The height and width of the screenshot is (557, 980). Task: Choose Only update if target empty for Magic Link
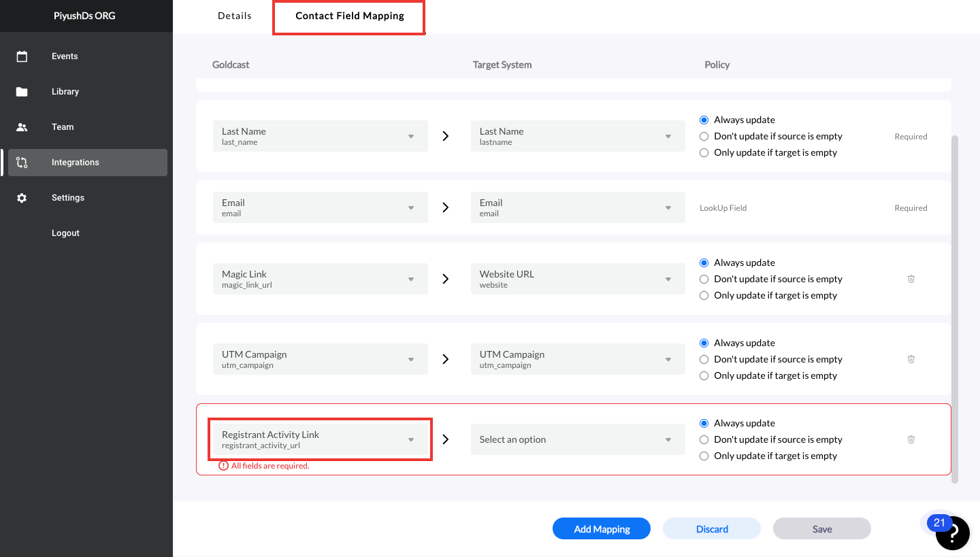[704, 295]
